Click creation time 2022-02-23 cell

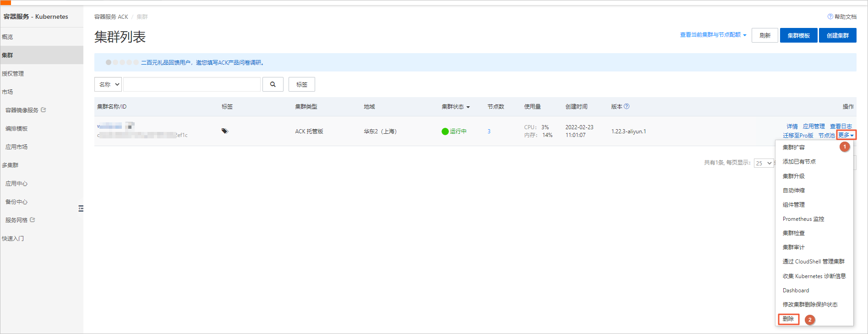pyautogui.click(x=579, y=131)
